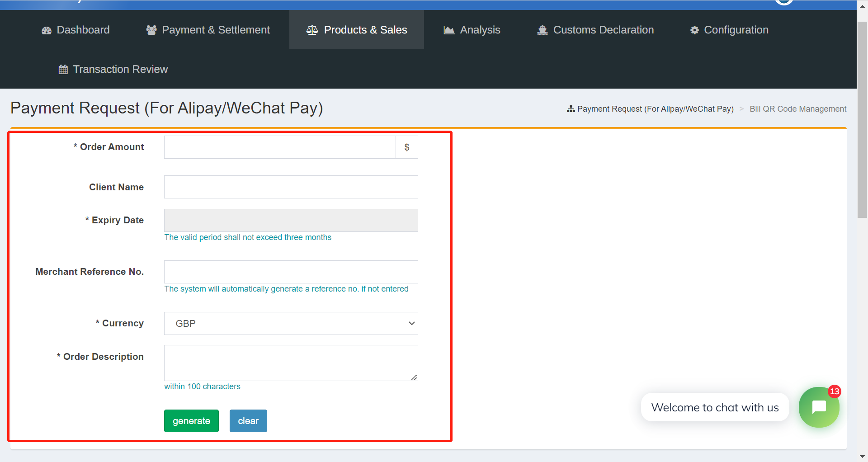The image size is (868, 462).
Task: Click the blue clear button
Action: [248, 421]
